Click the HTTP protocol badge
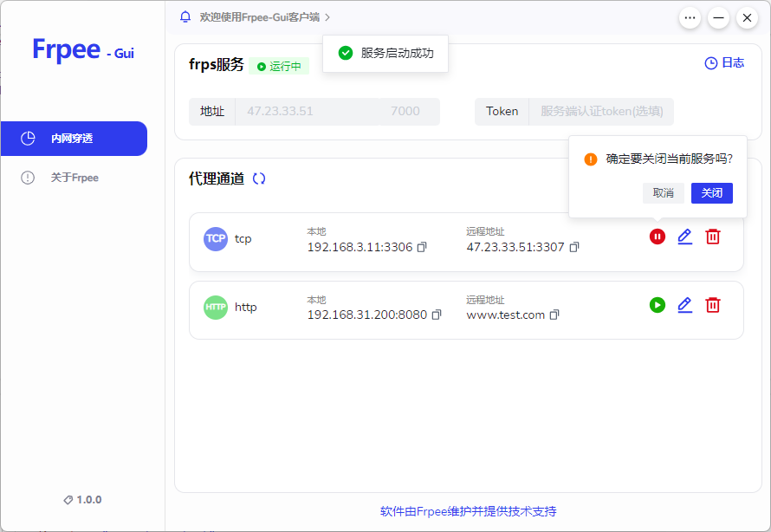 [x=216, y=308]
